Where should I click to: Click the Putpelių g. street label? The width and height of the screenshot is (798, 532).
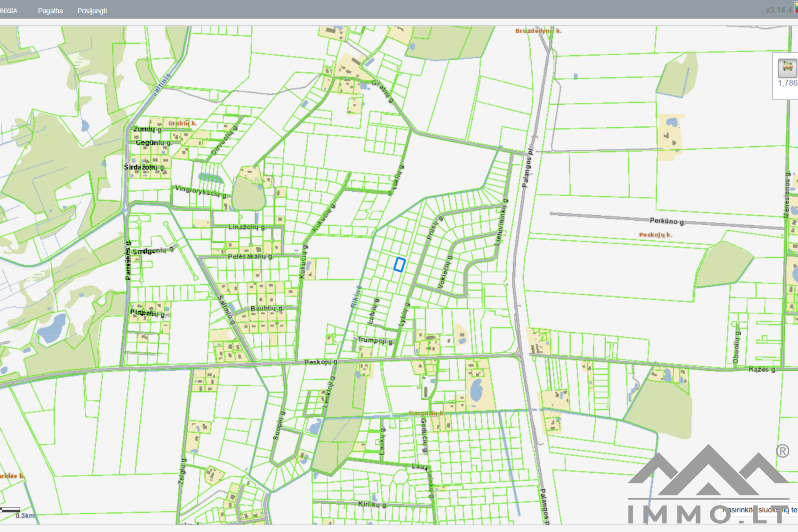[x=148, y=313]
